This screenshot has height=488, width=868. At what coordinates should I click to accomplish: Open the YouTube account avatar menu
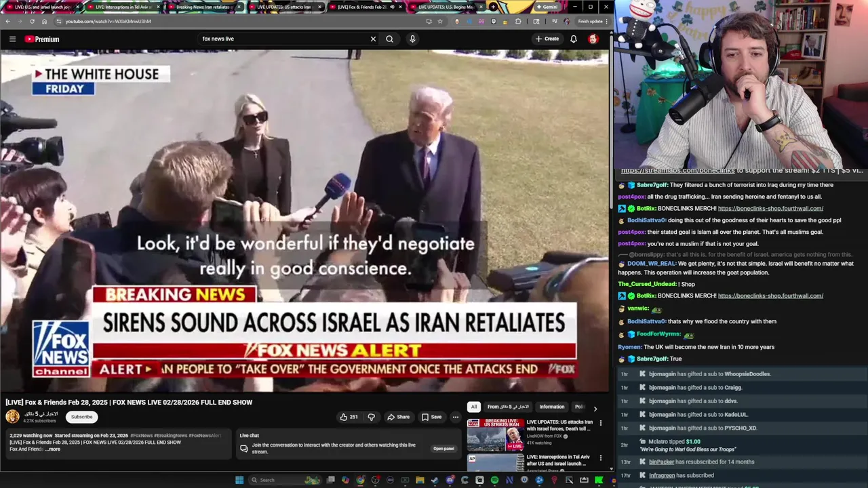pyautogui.click(x=593, y=39)
